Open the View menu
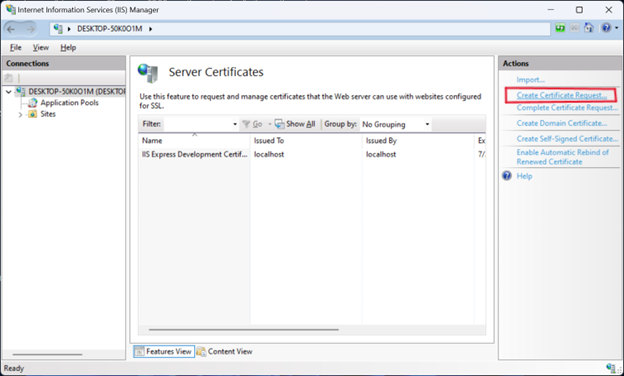This screenshot has width=624, height=376. coord(41,48)
